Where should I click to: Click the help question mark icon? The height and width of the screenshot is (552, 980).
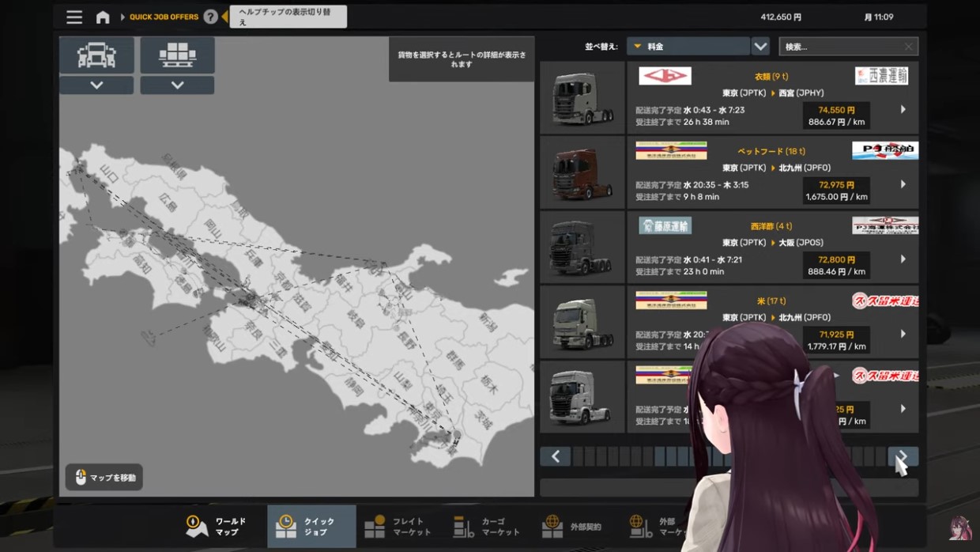coord(210,17)
